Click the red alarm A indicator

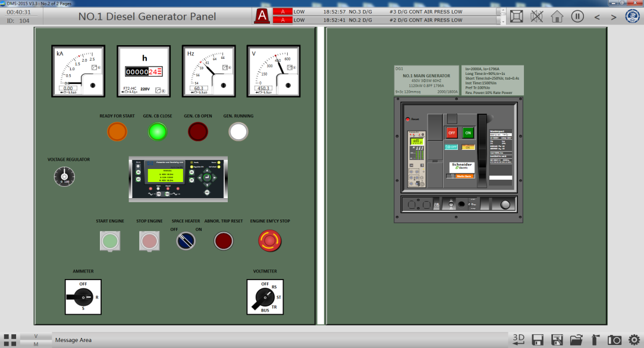coord(261,16)
